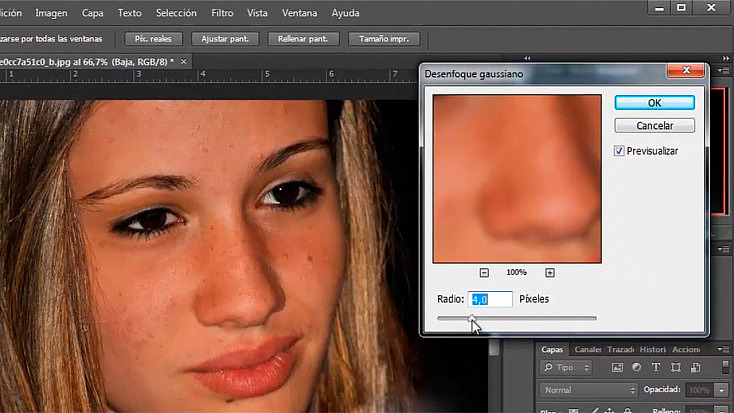Open the Opacidad slider dropdown arrow
The image size is (734, 413).
[x=722, y=390]
